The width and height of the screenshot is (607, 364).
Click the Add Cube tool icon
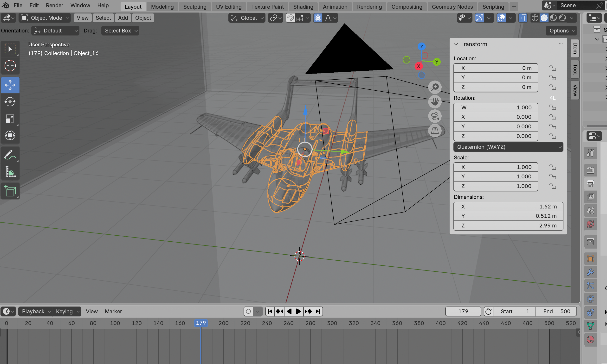coord(10,191)
